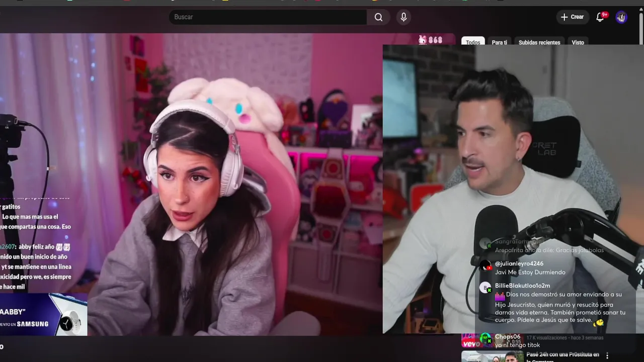This screenshot has height=362, width=644.
Task: Start voice search with the microphone icon
Action: (404, 17)
